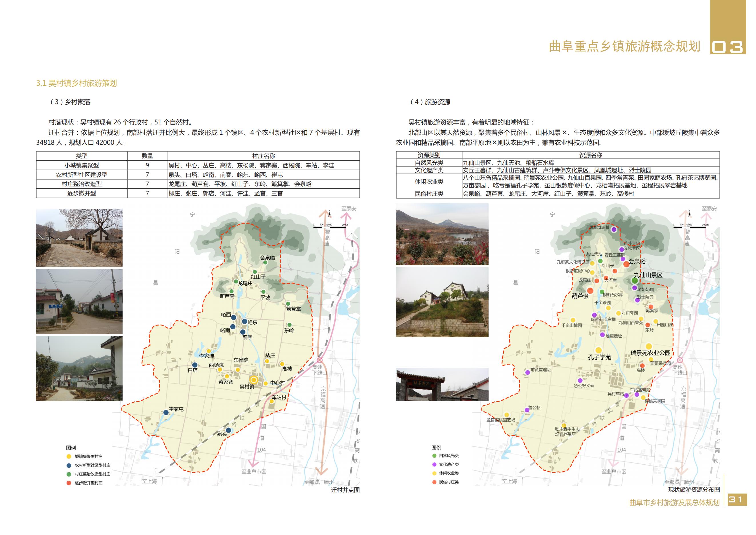Screen dimensions: 756x535
Task: Select the green 平坡 village marker
Action: (263, 292)
